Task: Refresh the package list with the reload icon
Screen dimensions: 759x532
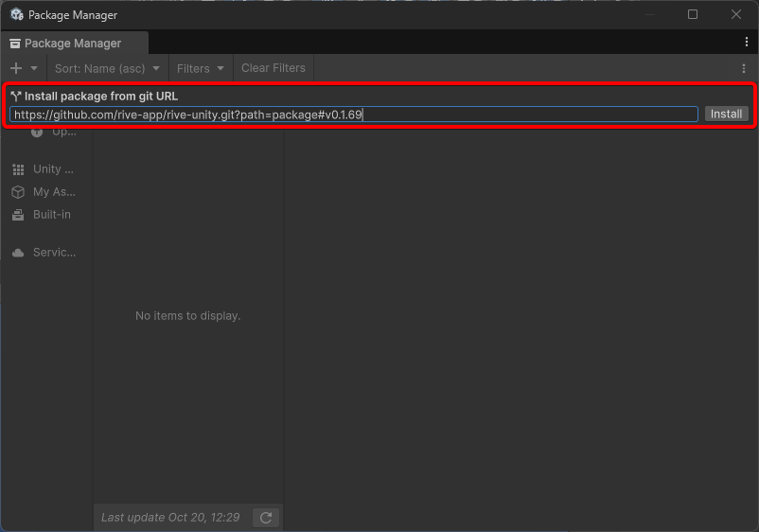Action: [266, 518]
